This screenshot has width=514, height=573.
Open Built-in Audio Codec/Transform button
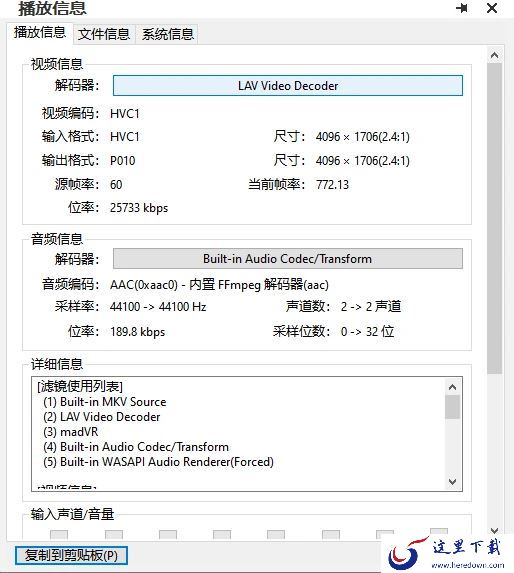pyautogui.click(x=288, y=259)
